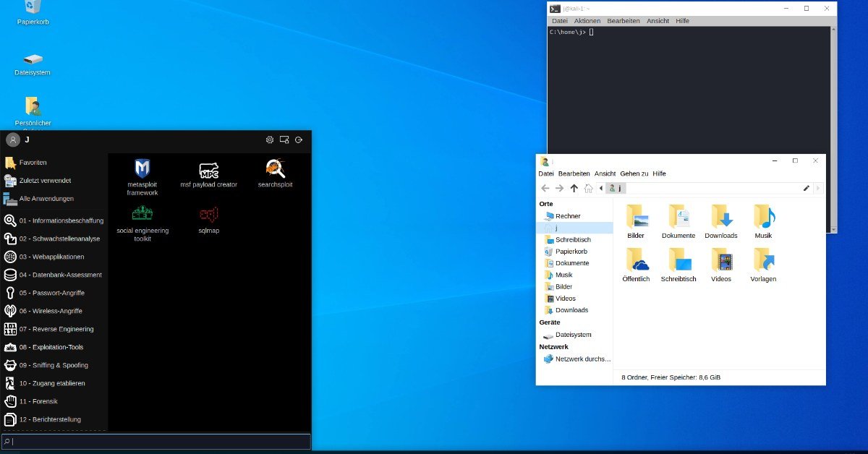Screen dimensions: 868x454
Task: Open the Schreibtisch folder in the file grid
Action: pyautogui.click(x=678, y=265)
